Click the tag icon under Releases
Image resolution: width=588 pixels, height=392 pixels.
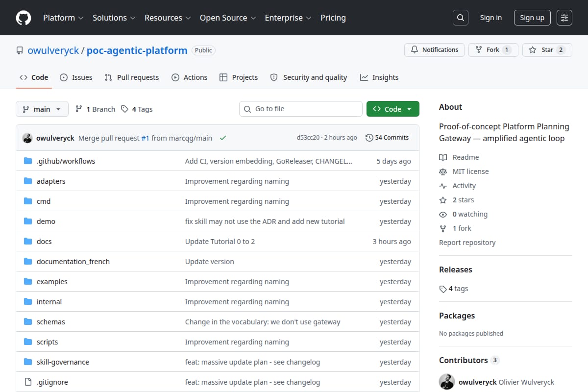click(443, 289)
